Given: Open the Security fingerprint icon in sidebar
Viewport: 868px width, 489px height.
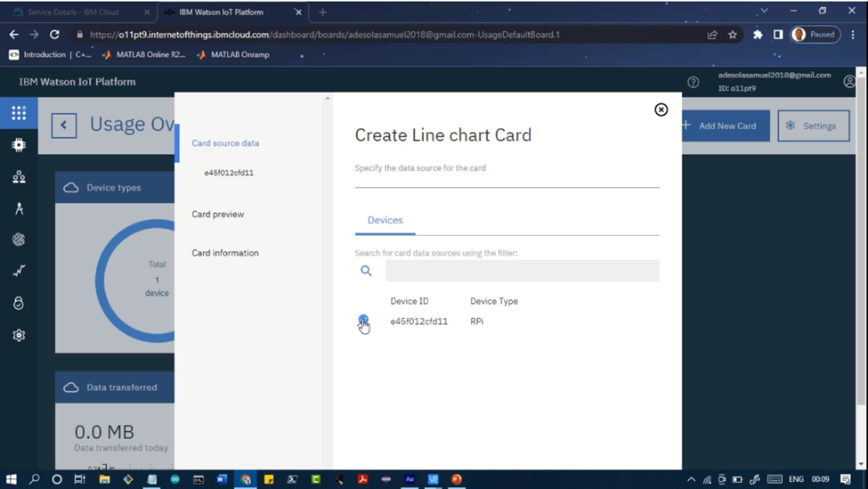Looking at the screenshot, I should [x=19, y=303].
